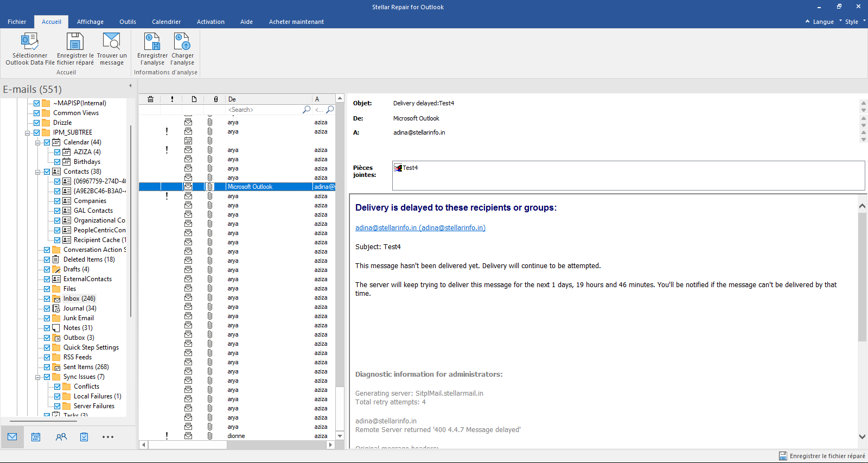Collapse the Sync Issues (7) node
This screenshot has height=463, width=868.
click(38, 377)
